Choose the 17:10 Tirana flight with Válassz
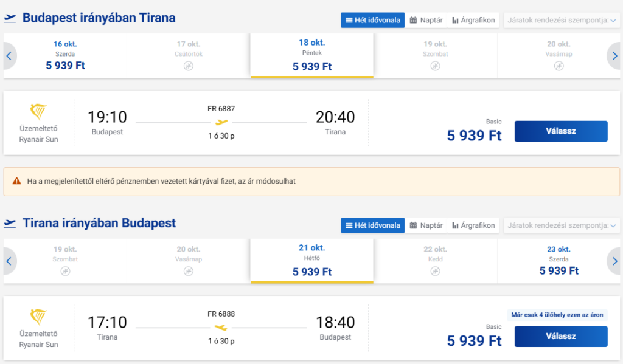Image resolution: width=623 pixels, height=364 pixels. tap(560, 336)
